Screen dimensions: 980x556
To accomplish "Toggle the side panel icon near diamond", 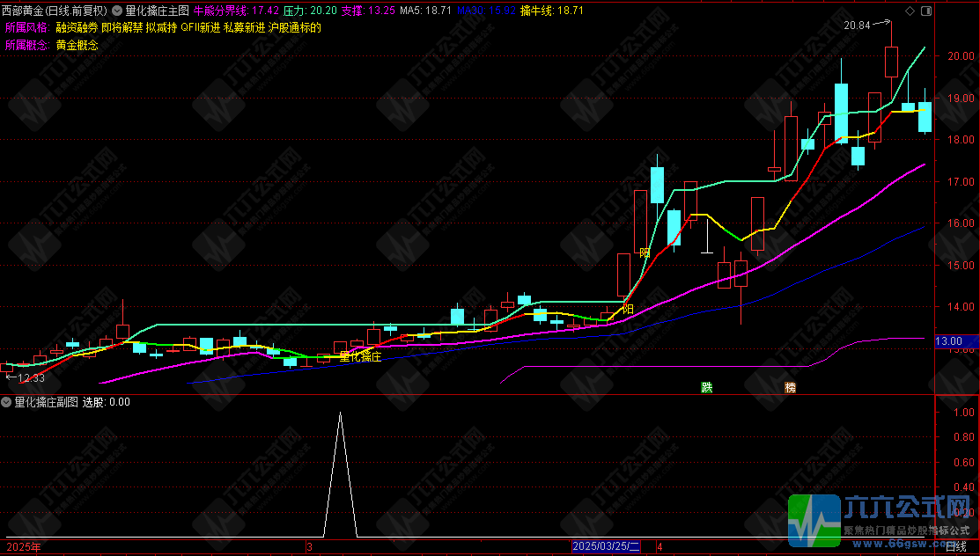I will (x=926, y=11).
